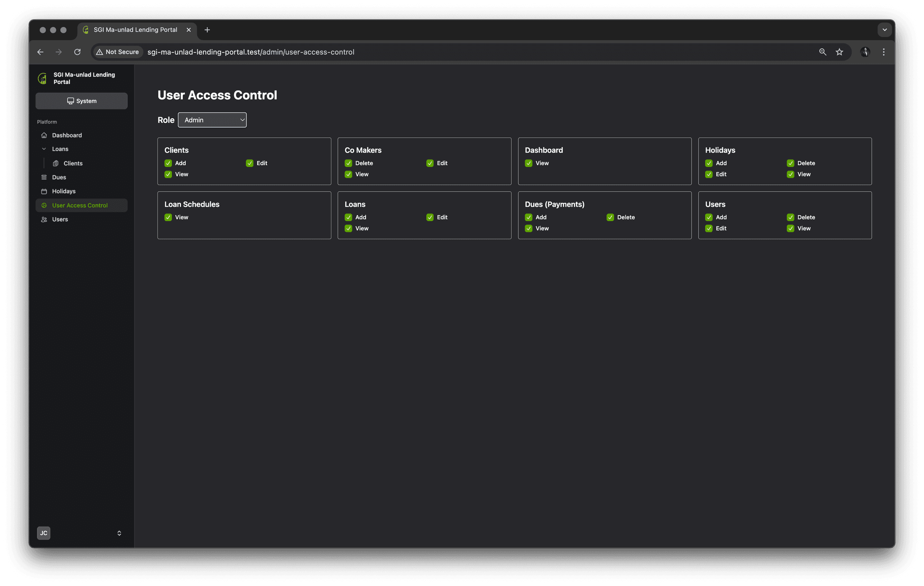
Task: Click the User Access Control sidebar icon
Action: coord(44,205)
